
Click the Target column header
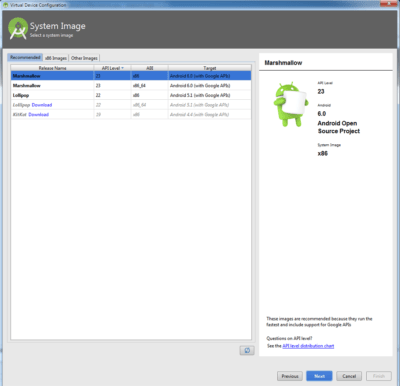(x=210, y=68)
